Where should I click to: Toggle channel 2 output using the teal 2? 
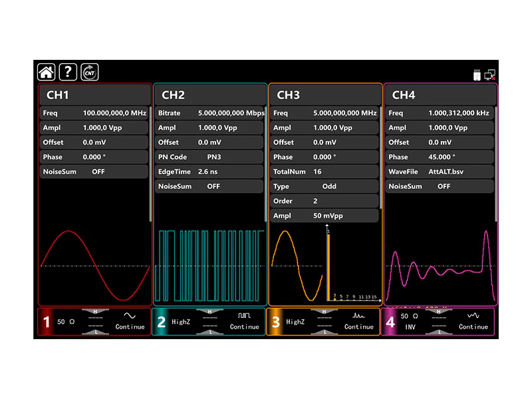coord(162,322)
